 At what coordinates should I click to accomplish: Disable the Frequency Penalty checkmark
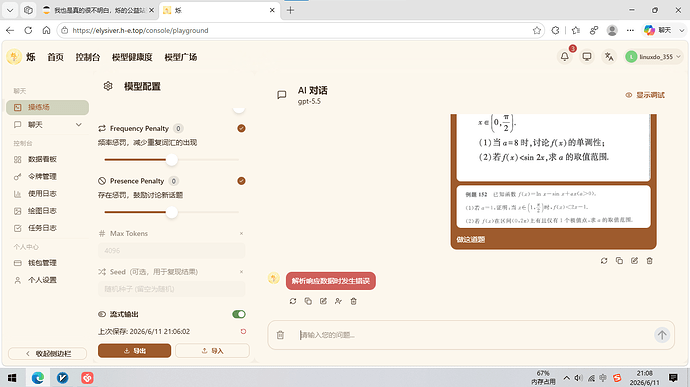click(241, 129)
